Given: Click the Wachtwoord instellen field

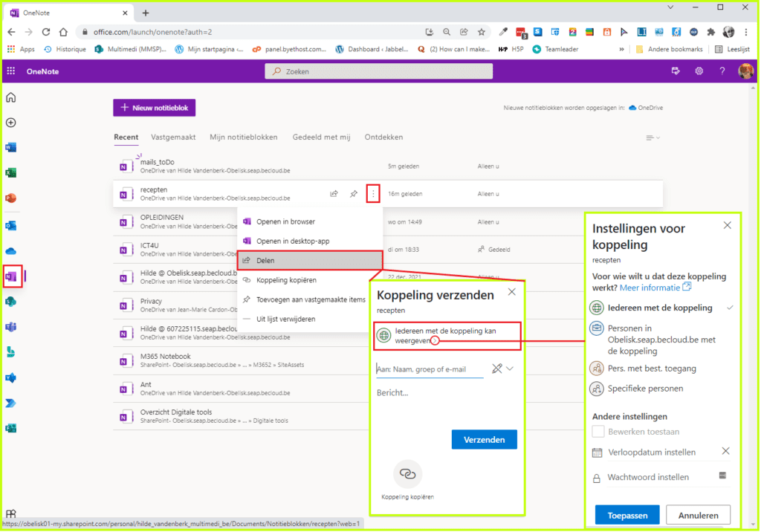Looking at the screenshot, I should coord(661,477).
